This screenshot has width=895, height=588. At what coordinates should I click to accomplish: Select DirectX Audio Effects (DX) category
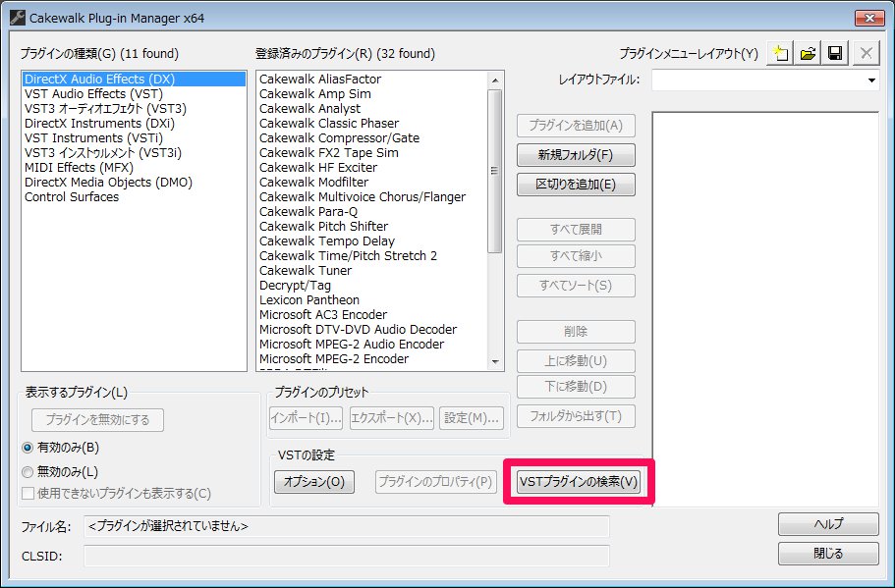coord(134,80)
